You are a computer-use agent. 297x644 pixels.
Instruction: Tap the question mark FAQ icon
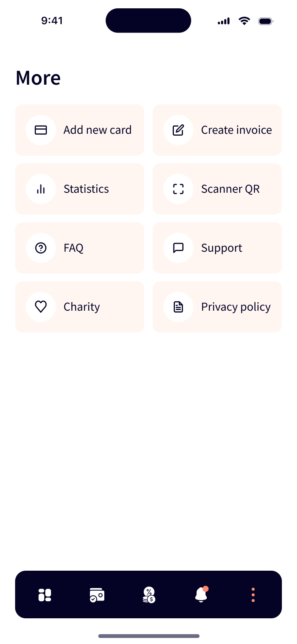click(41, 248)
